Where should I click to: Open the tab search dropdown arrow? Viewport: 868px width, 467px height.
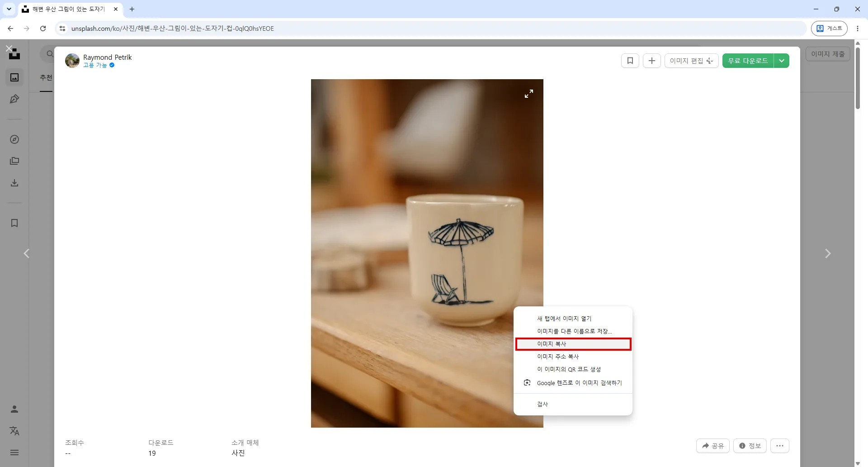click(x=9, y=9)
